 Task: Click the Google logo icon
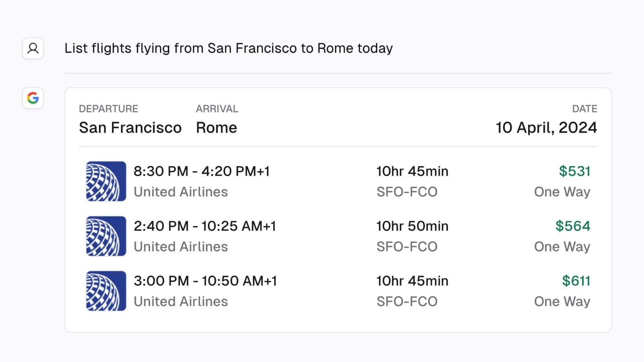(33, 98)
